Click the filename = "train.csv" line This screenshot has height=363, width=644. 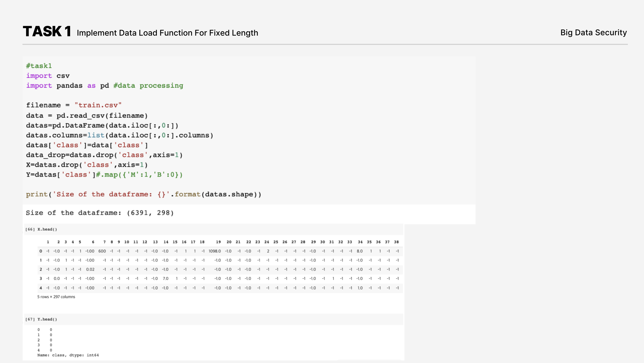(74, 105)
